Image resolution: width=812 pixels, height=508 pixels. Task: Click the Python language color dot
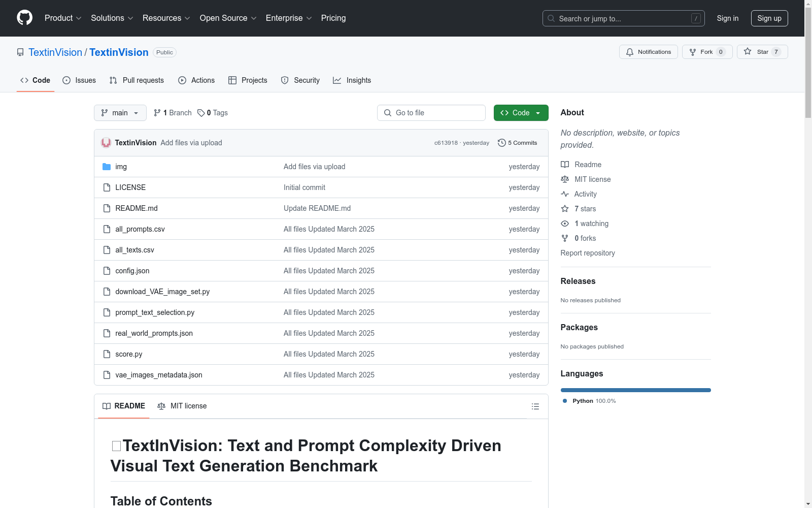565,401
